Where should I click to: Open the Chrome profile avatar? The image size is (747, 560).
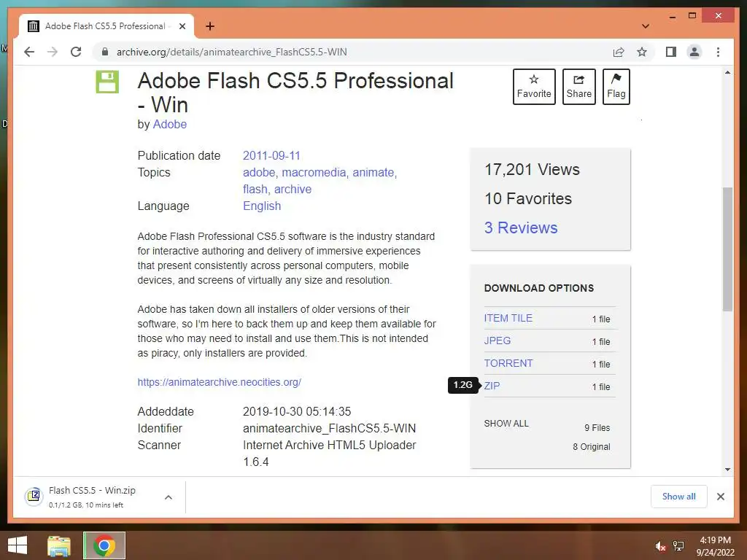694,52
